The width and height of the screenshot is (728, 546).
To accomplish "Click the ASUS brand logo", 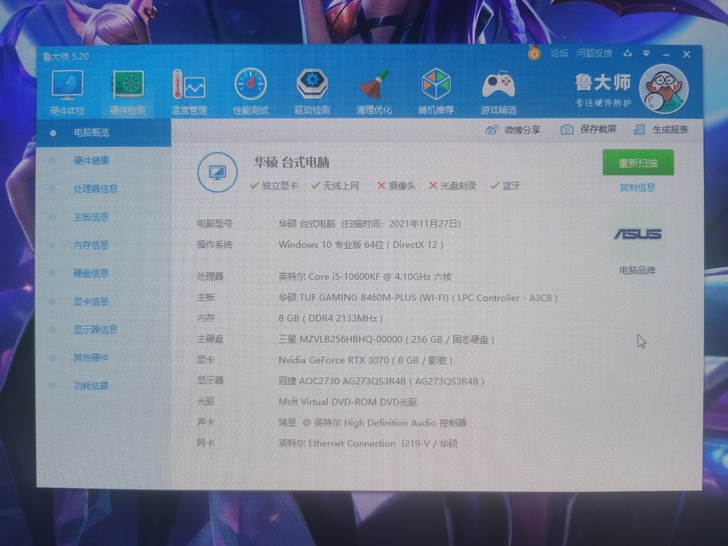I will [637, 234].
